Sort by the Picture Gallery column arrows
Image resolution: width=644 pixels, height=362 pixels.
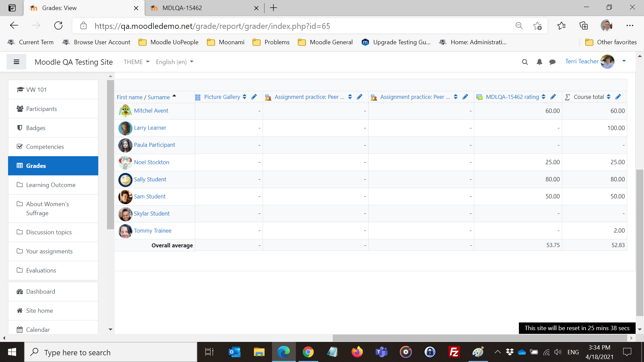click(x=245, y=97)
